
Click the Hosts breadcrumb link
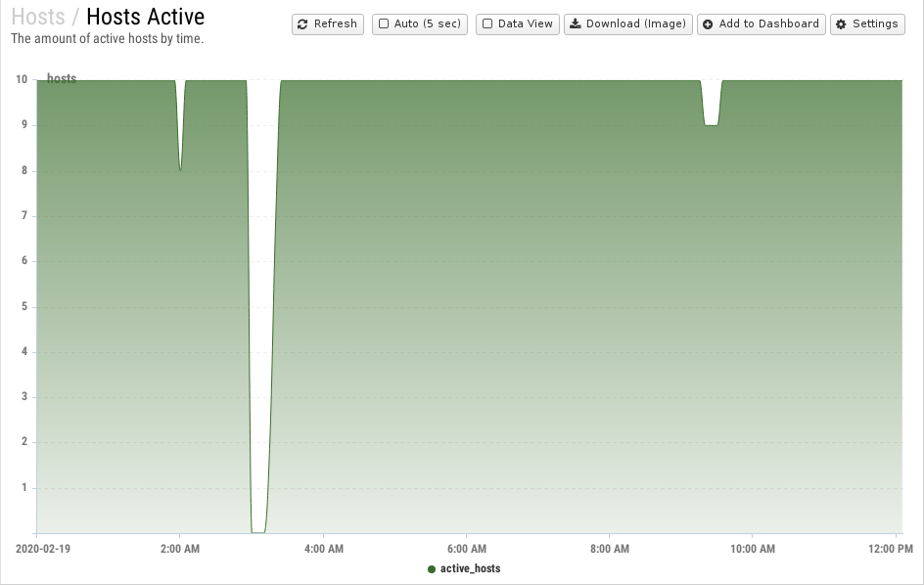click(x=38, y=17)
